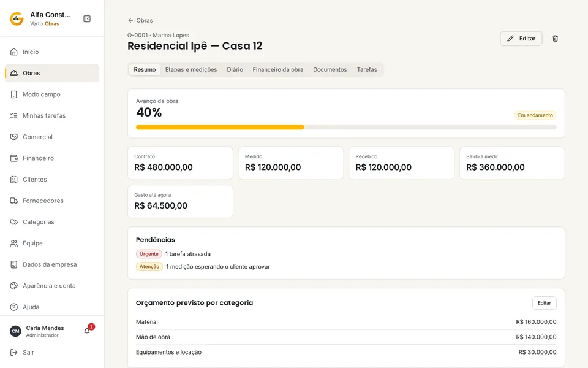Screen dimensions: 588x368
Task: Click '1 medição esperando o cliente aprovar'
Action: 218,267
